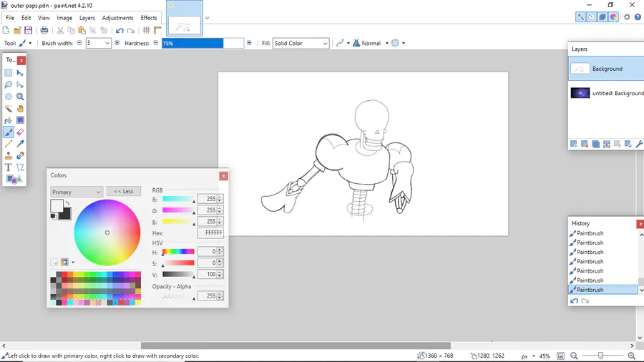The height and width of the screenshot is (362, 644).
Task: Click the Undo arrow in toolbar
Action: pos(119,30)
